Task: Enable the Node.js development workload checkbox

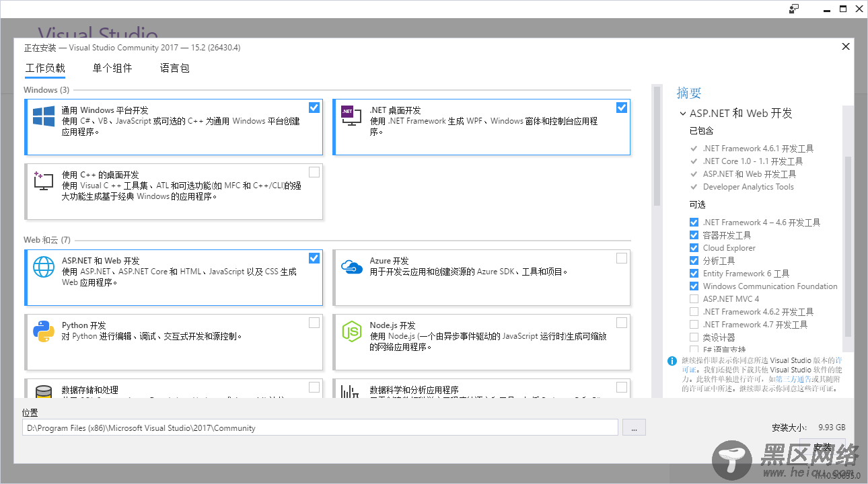Action: coord(622,323)
